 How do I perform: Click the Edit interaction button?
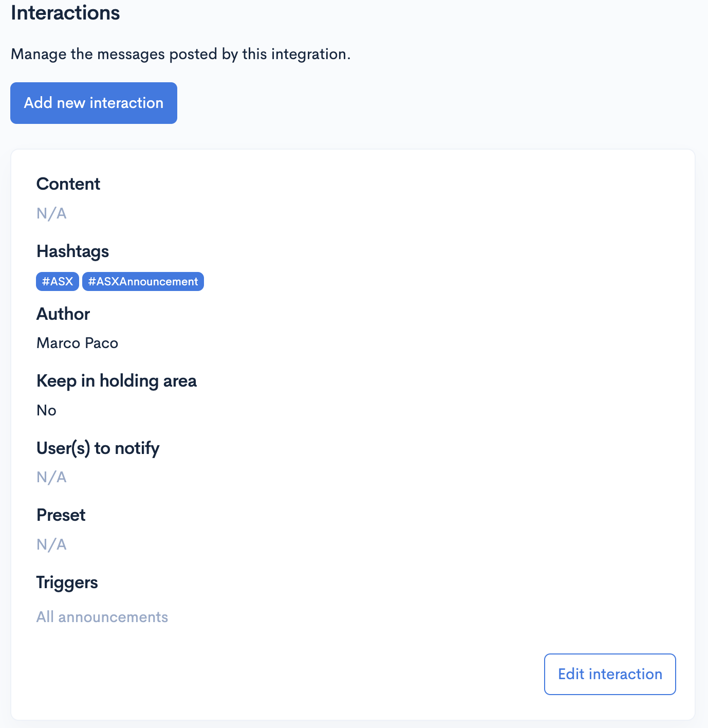click(609, 674)
